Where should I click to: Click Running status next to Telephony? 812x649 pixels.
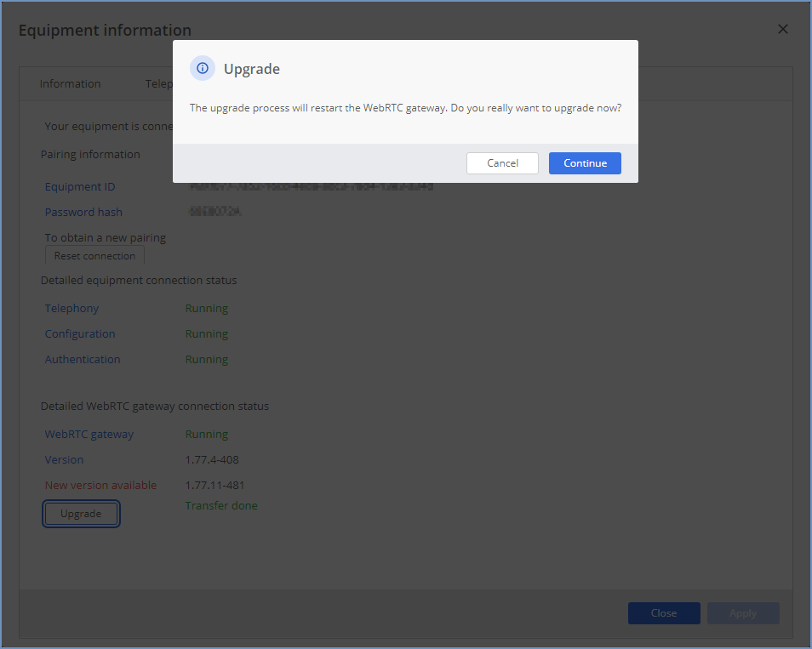207,308
